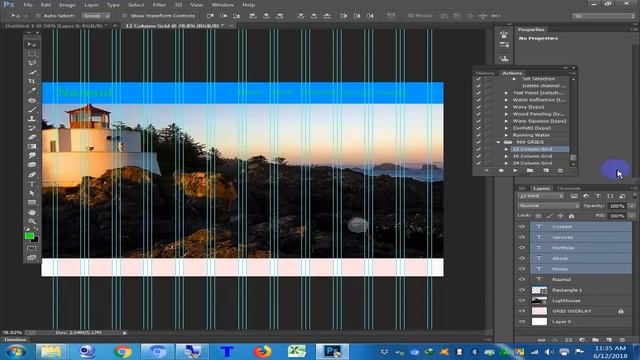Screen dimensions: 640x360
Task: Start recording in Actions panel
Action: 501,171
